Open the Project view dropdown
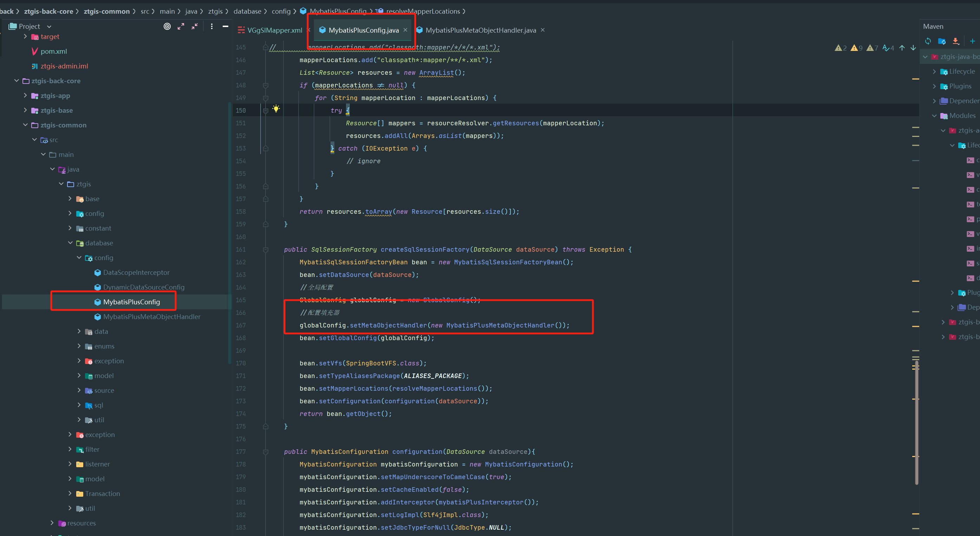This screenshot has width=980, height=536. coord(49,27)
